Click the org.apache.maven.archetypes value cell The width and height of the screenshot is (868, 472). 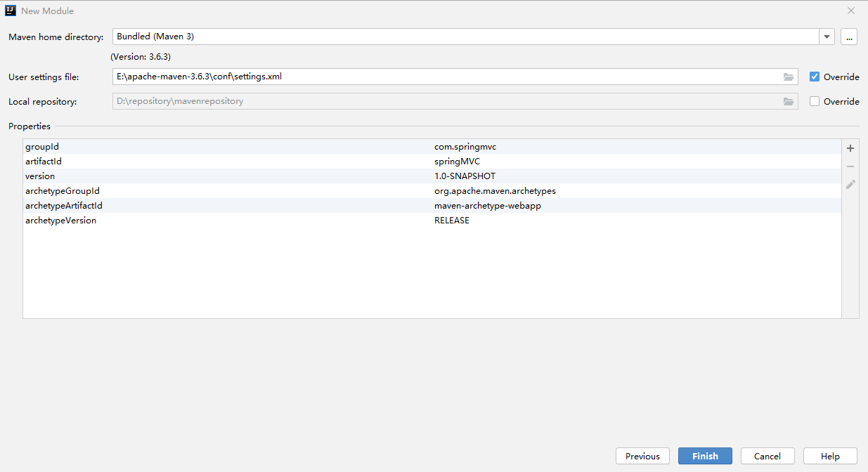click(x=495, y=191)
